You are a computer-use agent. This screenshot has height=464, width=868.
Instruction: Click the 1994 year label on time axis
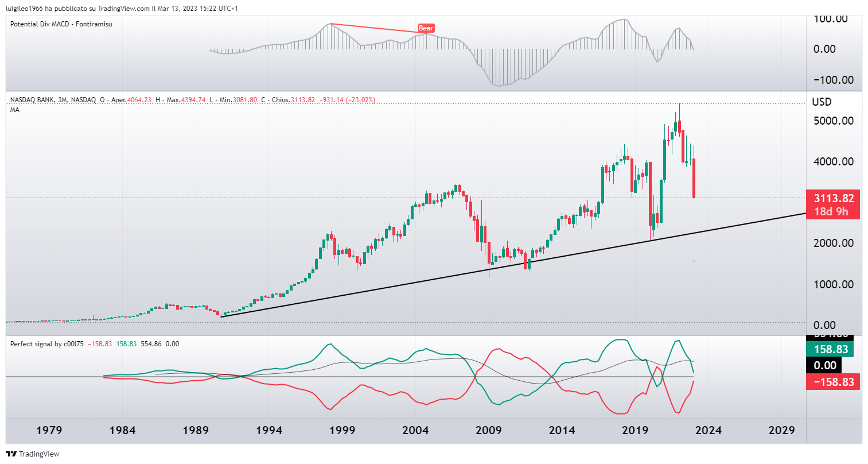tap(269, 430)
